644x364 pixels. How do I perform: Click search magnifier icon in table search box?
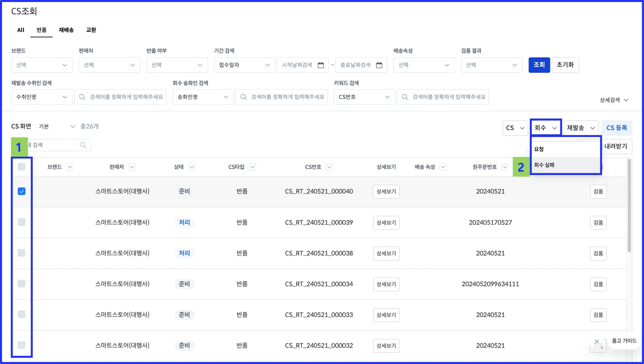pyautogui.click(x=83, y=145)
